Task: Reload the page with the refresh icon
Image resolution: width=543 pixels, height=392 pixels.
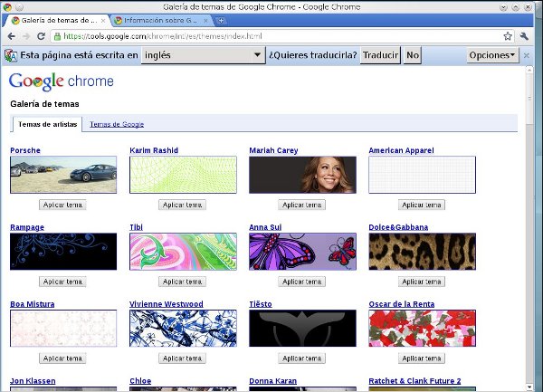Action: pos(42,36)
